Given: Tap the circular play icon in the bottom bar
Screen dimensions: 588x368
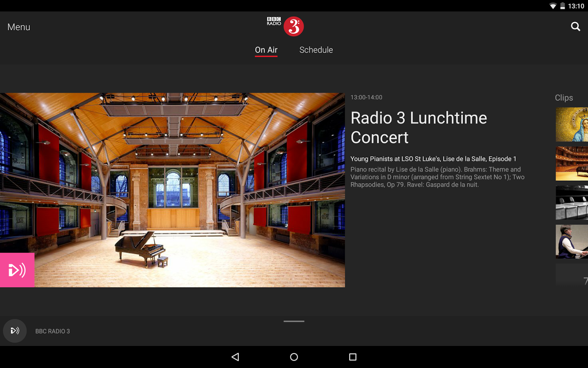Looking at the screenshot, I should point(15,331).
